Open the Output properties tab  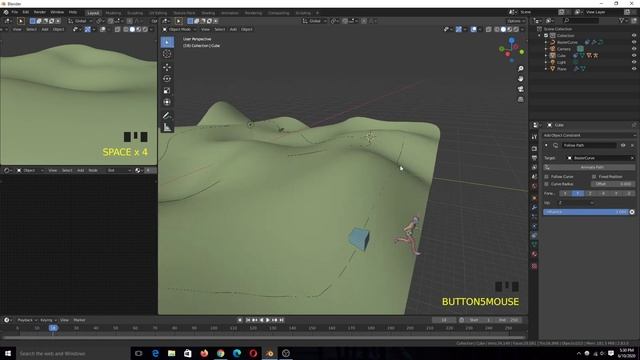click(534, 158)
